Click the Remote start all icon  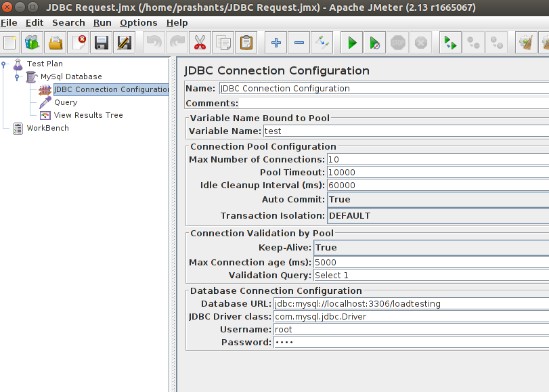pos(449,43)
